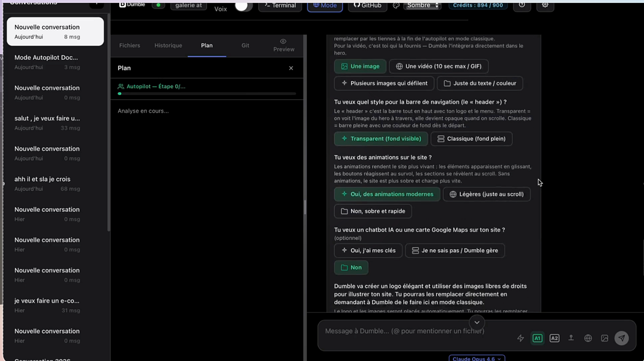This screenshot has height=361, width=644.
Task: Click 'Autopilot — Étape 0/...' label
Action: (x=156, y=86)
